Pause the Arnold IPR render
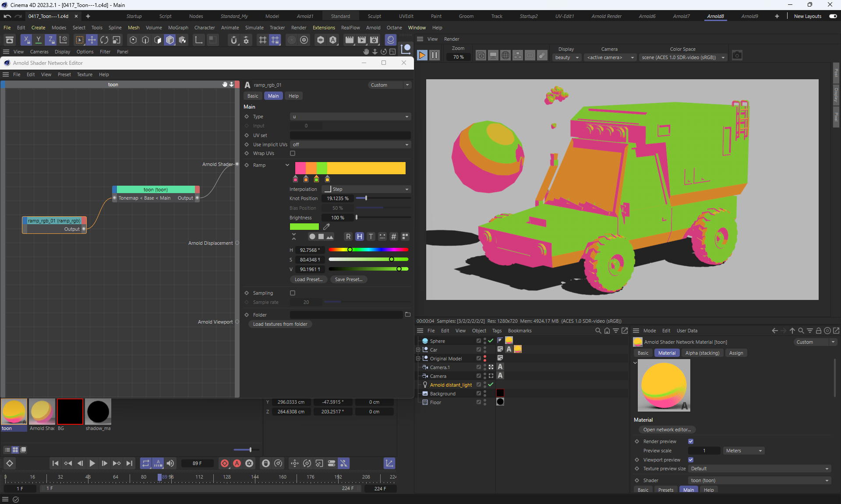The height and width of the screenshot is (504, 841). click(434, 55)
